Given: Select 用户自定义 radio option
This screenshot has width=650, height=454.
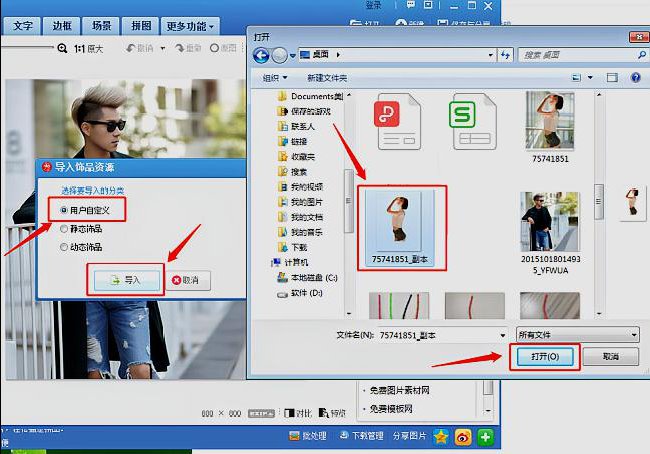Looking at the screenshot, I should click(x=85, y=210).
